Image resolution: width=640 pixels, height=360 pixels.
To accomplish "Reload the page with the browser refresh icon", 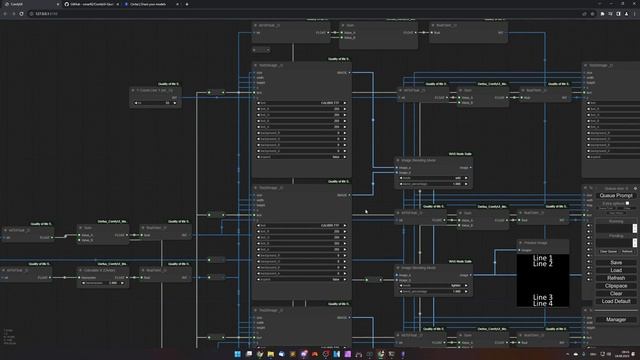I will pyautogui.click(x=21, y=13).
